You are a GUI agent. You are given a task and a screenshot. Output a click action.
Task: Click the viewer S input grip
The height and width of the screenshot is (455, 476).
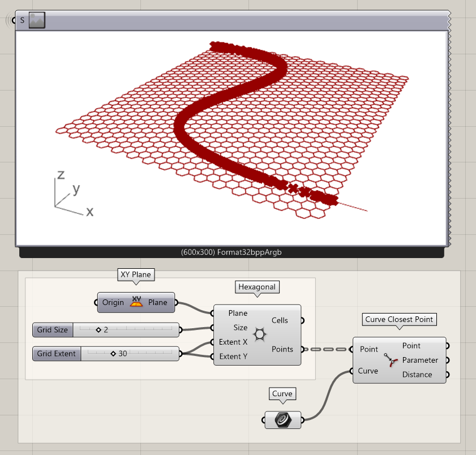pyautogui.click(x=14, y=20)
